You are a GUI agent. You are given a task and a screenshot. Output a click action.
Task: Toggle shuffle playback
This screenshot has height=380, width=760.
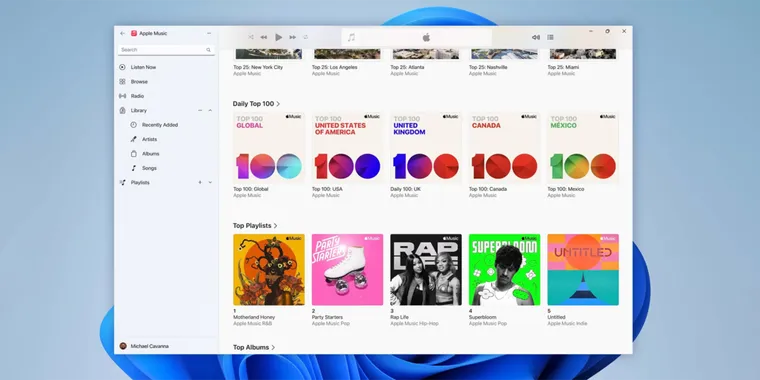(251, 37)
